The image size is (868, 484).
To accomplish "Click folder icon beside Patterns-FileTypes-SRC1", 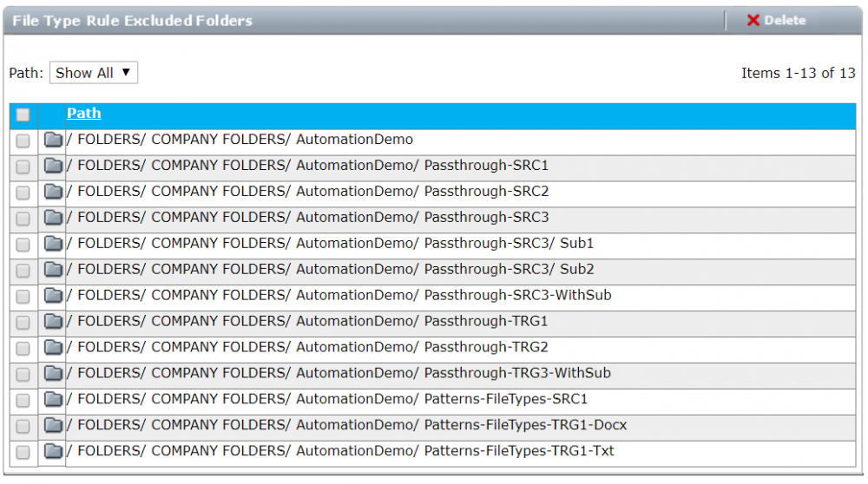I will (x=54, y=400).
